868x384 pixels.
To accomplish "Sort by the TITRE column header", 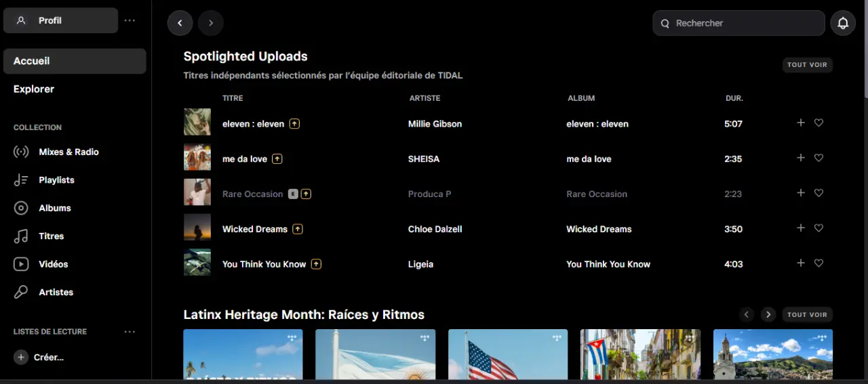I will point(233,98).
